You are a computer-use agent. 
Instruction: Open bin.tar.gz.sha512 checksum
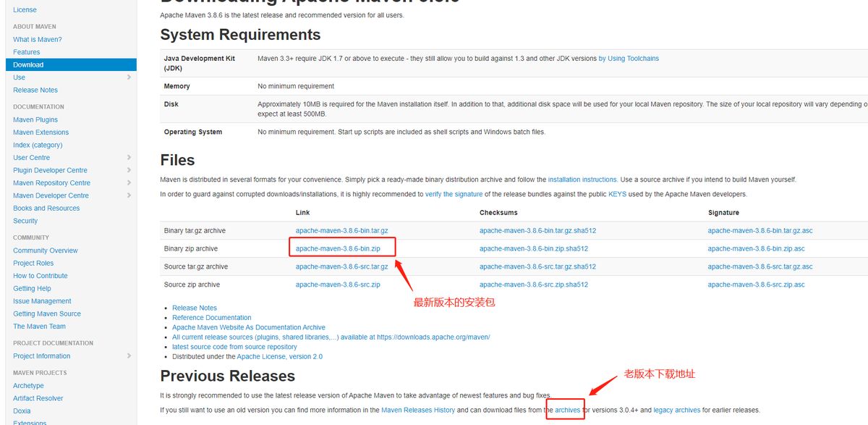(537, 231)
